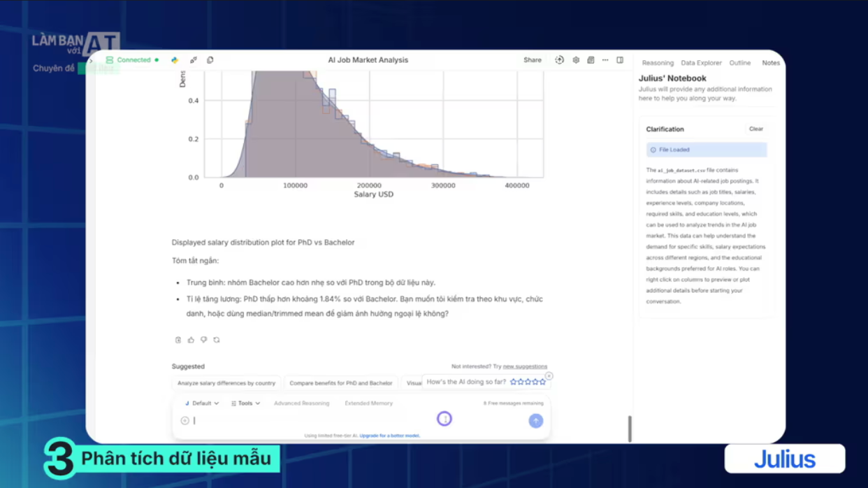Switch to the Outline tab
Screen dimensions: 868x488
(x=739, y=63)
